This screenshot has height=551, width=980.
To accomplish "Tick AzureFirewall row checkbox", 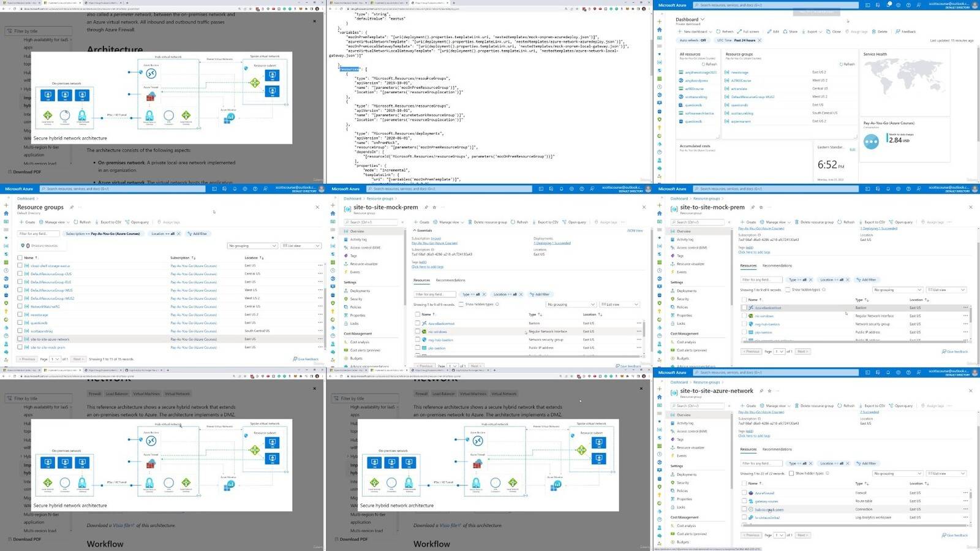I will point(744,493).
